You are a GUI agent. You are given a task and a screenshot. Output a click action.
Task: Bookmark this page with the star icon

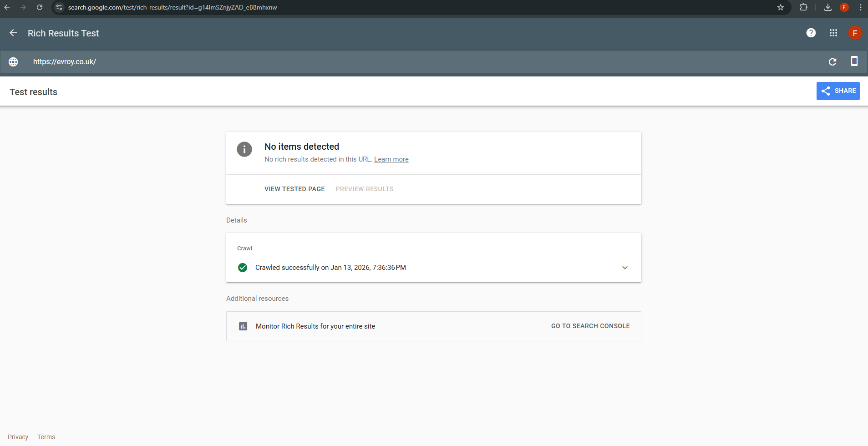click(x=780, y=7)
